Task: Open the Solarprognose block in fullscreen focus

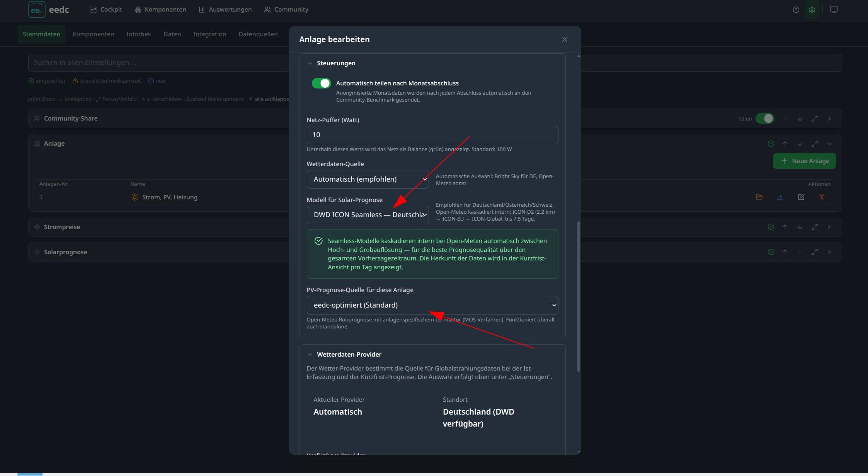Action: point(815,252)
